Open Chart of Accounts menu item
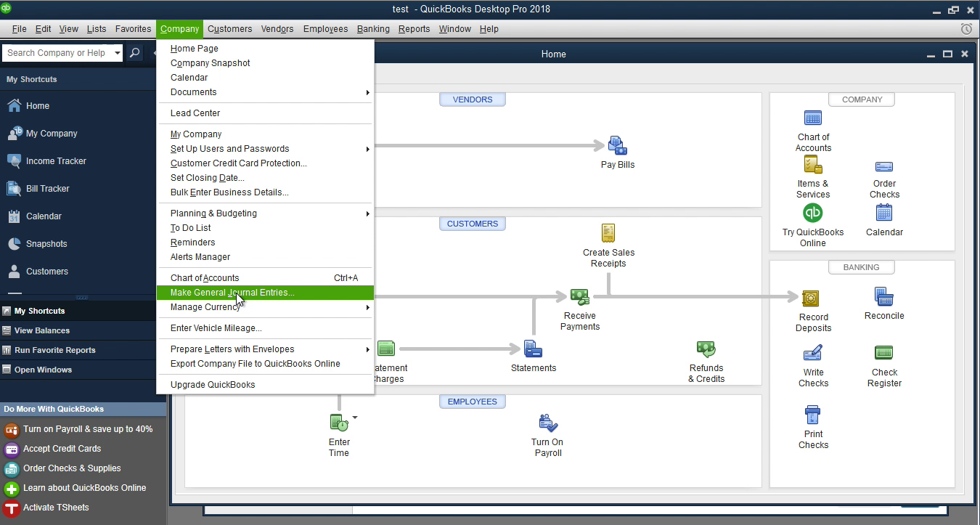Image resolution: width=980 pixels, height=525 pixels. 265,278
